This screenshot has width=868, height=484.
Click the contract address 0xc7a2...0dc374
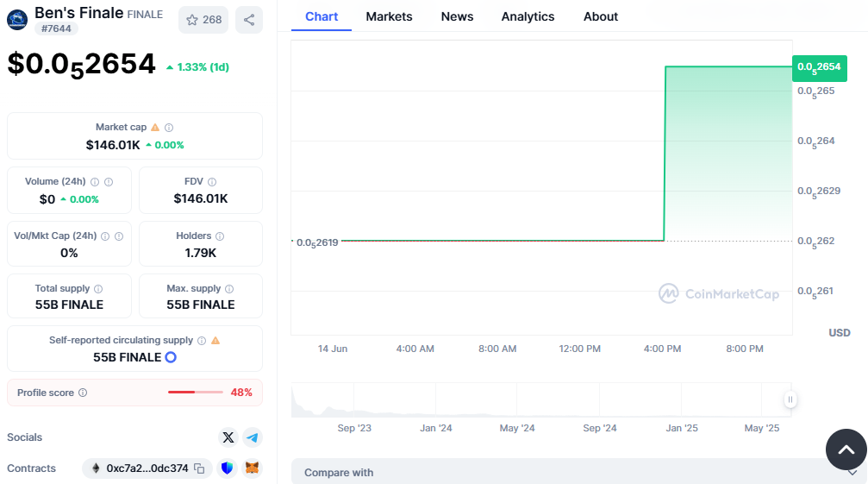tap(147, 468)
